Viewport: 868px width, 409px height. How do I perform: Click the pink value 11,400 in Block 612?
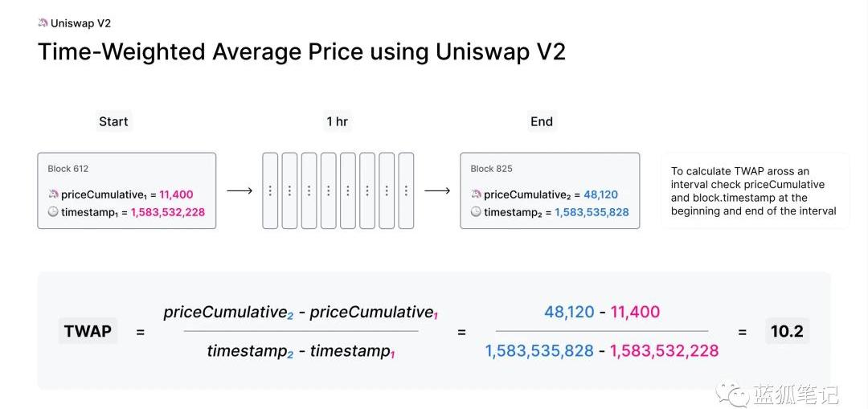[x=176, y=194]
